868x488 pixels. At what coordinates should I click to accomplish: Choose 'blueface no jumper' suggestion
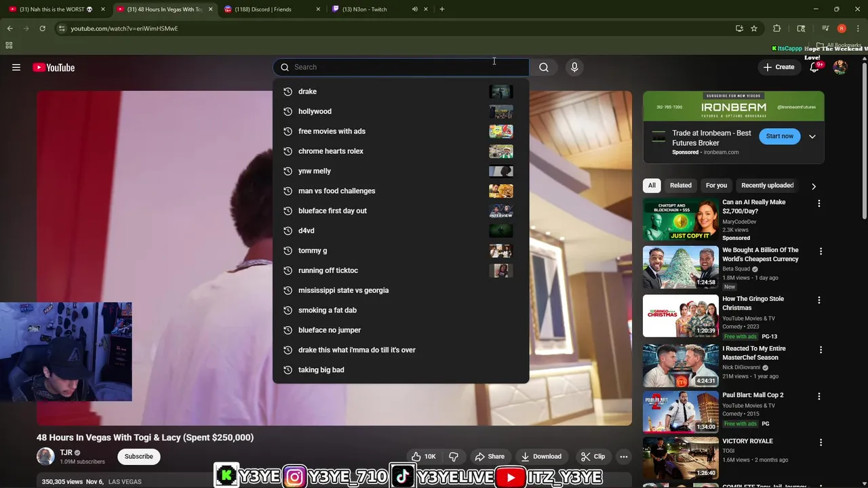(400, 330)
